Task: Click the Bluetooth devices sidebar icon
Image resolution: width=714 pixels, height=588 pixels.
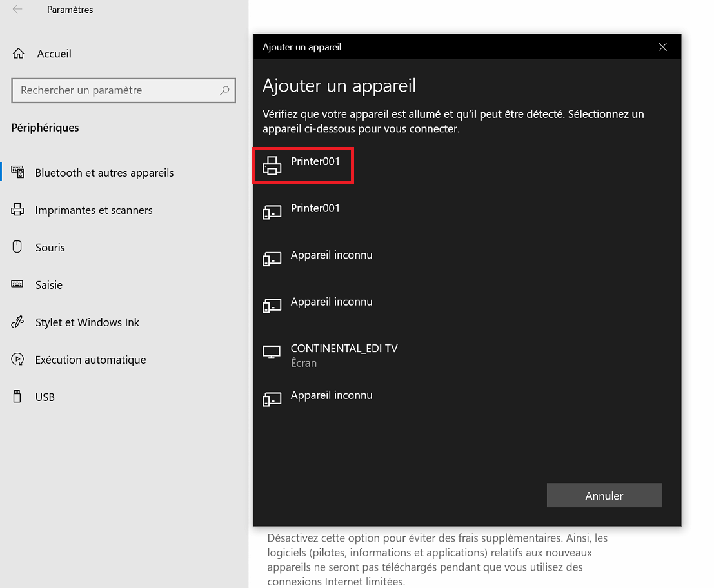Action: coord(18,172)
